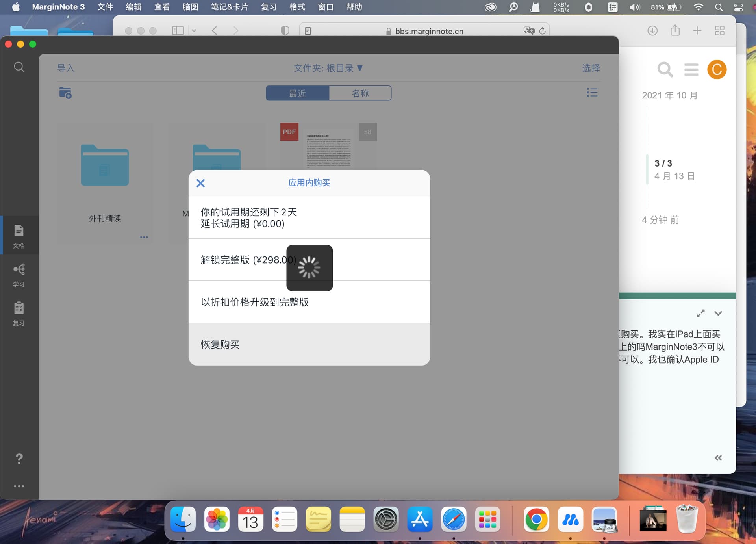Click double-left chevron in forum composer
The width and height of the screenshot is (756, 544).
click(x=718, y=458)
